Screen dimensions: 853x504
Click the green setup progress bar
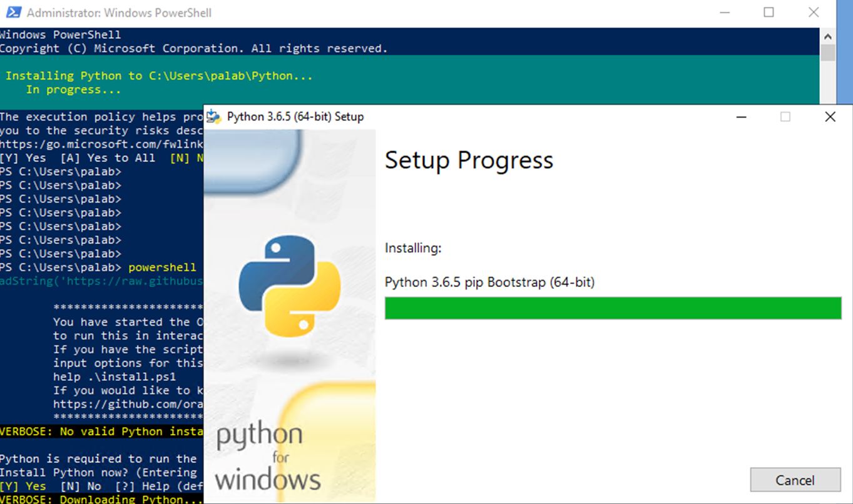click(613, 308)
